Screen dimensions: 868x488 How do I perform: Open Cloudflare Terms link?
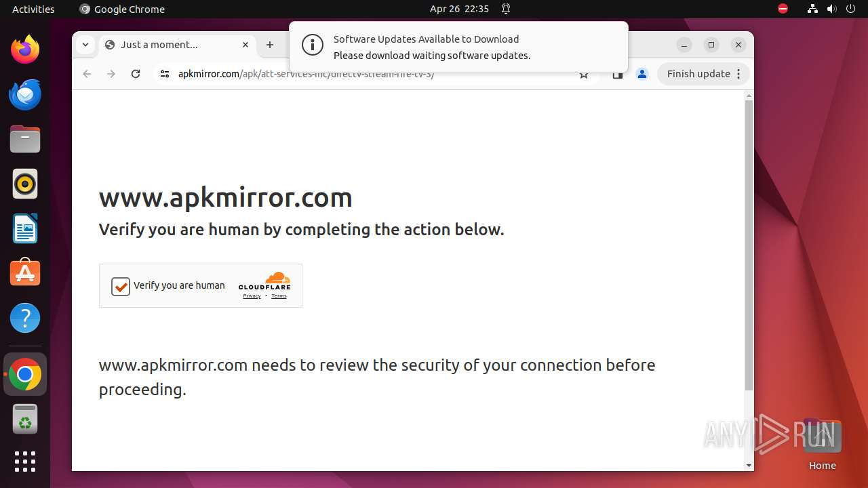pyautogui.click(x=279, y=296)
